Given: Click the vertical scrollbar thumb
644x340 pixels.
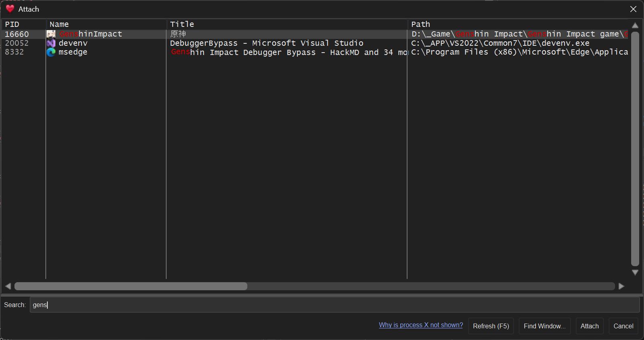Looking at the screenshot, I should pyautogui.click(x=635, y=149).
